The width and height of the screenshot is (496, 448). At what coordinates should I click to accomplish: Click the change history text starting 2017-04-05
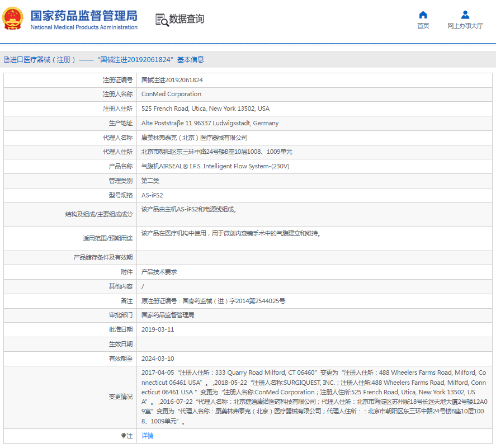tap(314, 397)
